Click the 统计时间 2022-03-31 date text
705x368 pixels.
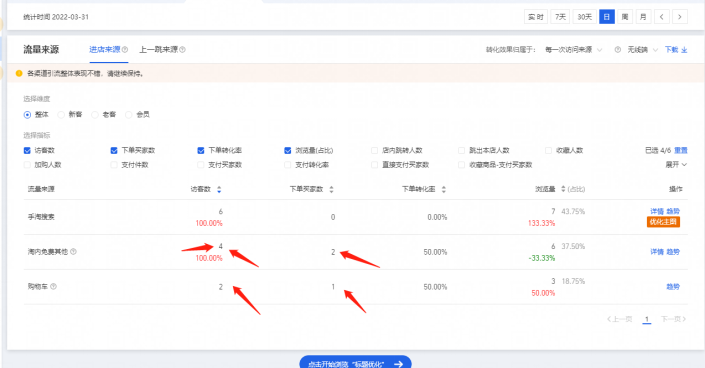pyautogui.click(x=56, y=17)
